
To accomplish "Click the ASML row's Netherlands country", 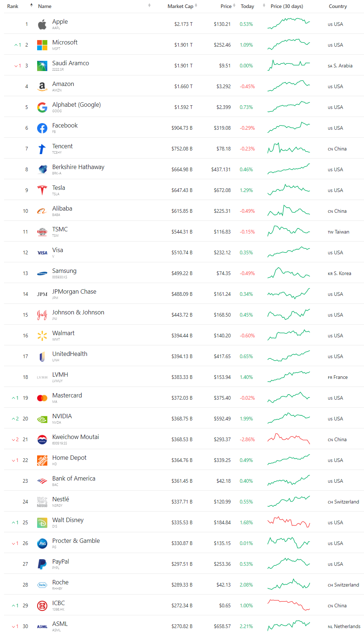I will pyautogui.click(x=347, y=627).
